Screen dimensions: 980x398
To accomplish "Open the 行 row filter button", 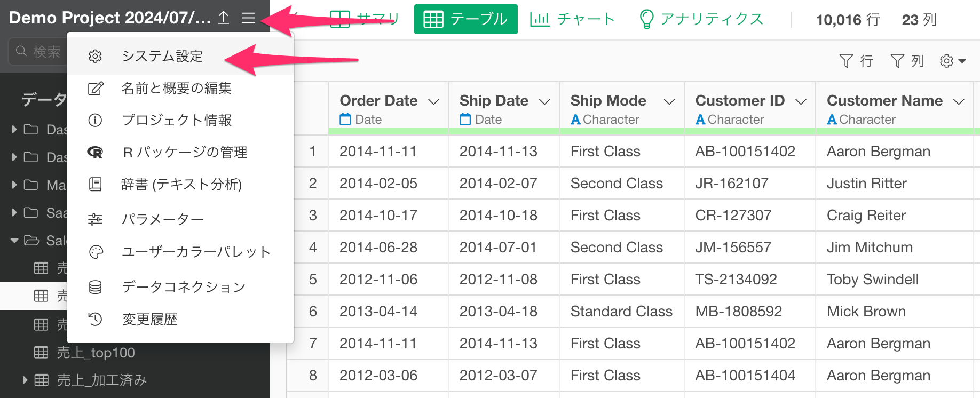I will click(x=856, y=61).
